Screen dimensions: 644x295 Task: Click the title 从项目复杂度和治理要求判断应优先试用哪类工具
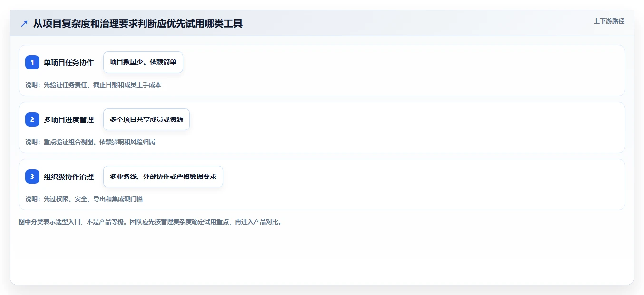tap(138, 23)
